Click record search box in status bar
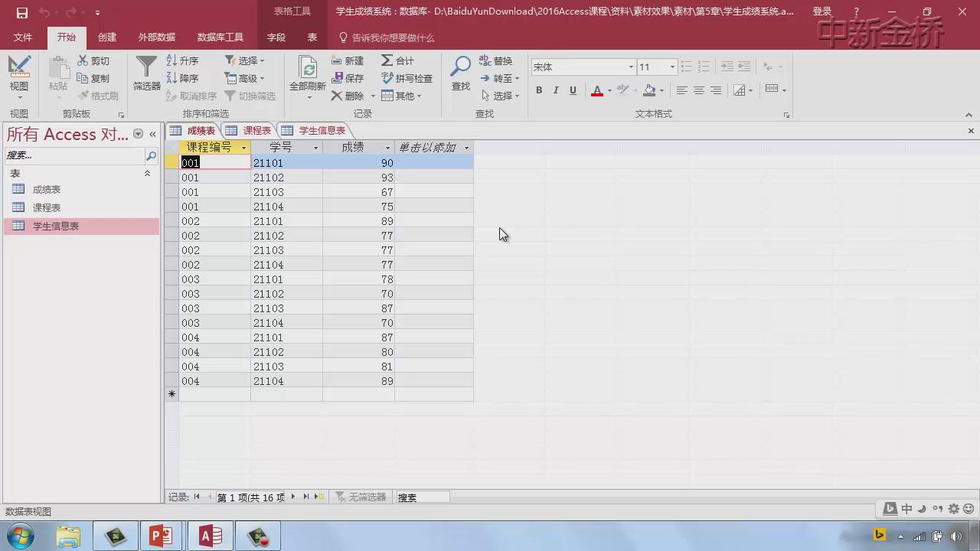The height and width of the screenshot is (551, 980). pos(422,497)
